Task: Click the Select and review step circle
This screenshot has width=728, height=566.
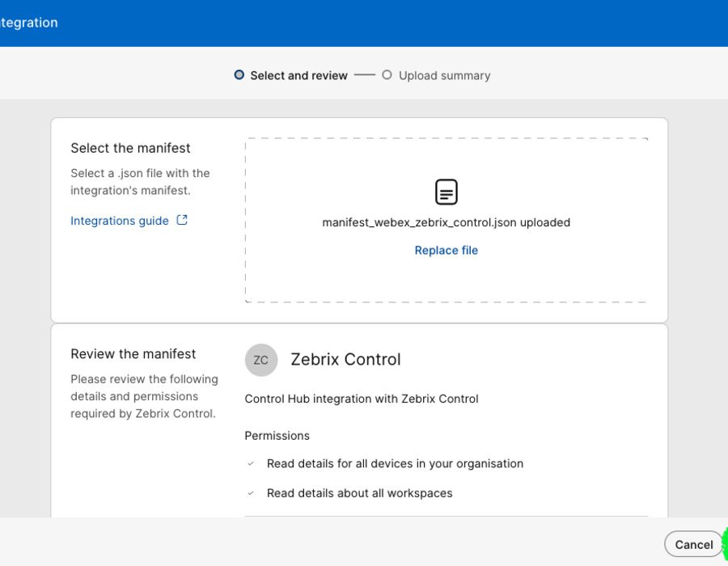Action: point(239,75)
